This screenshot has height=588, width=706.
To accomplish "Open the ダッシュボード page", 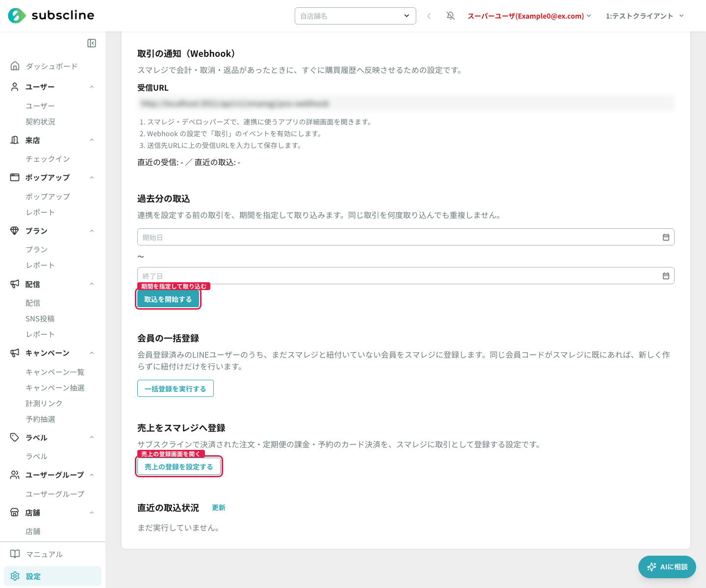I will 52,66.
